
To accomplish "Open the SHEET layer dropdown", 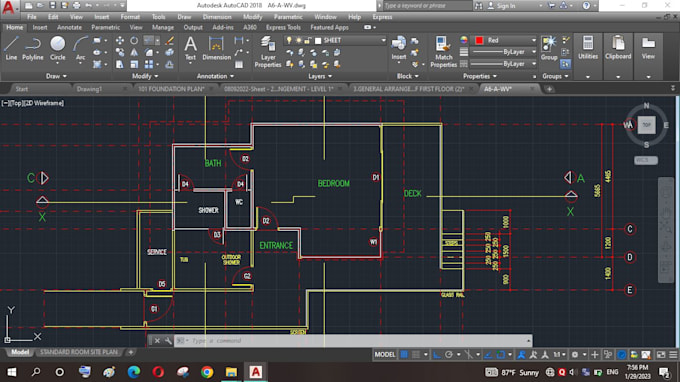I will pyautogui.click(x=383, y=40).
